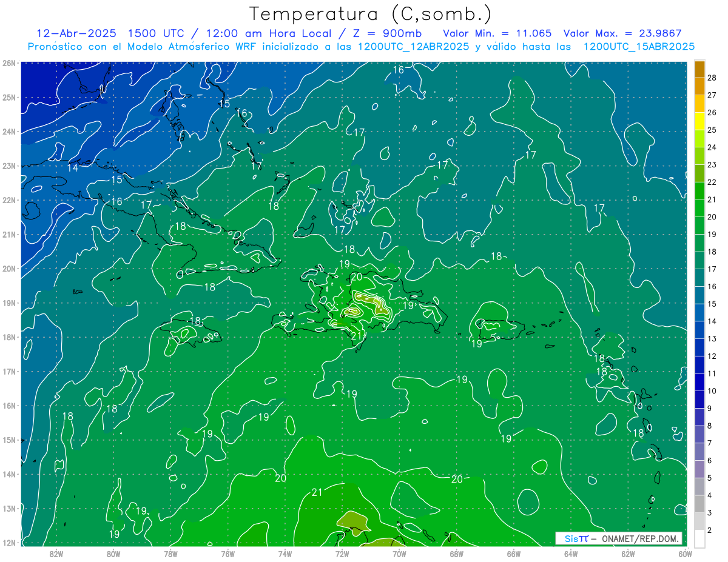
Task: Click the 70W longitude axis label
Action: click(399, 554)
